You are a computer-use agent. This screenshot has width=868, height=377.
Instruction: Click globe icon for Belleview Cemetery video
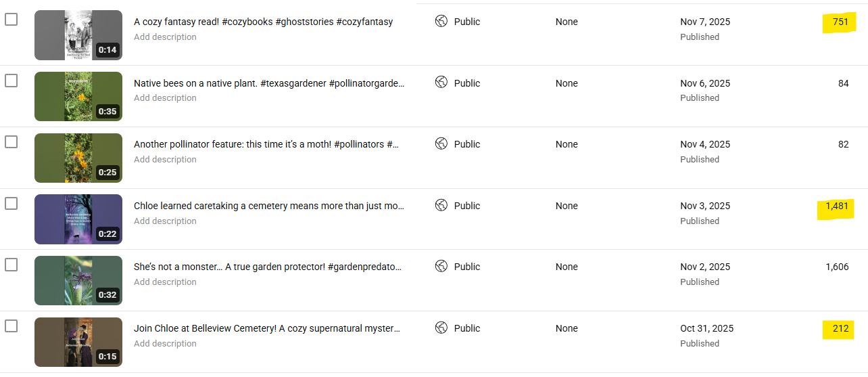tap(441, 328)
